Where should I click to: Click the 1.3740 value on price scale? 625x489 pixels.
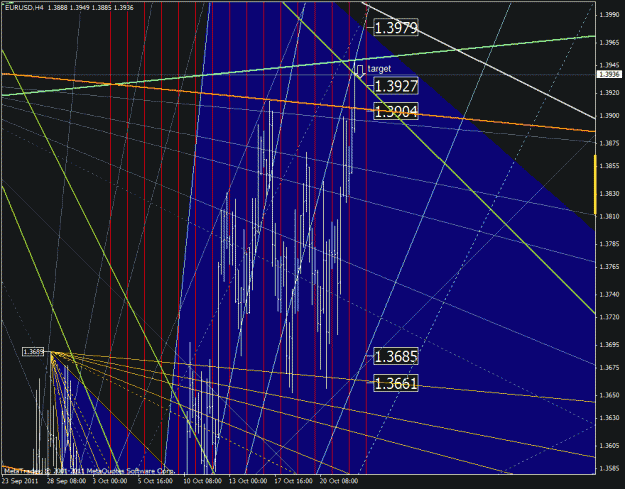609,295
